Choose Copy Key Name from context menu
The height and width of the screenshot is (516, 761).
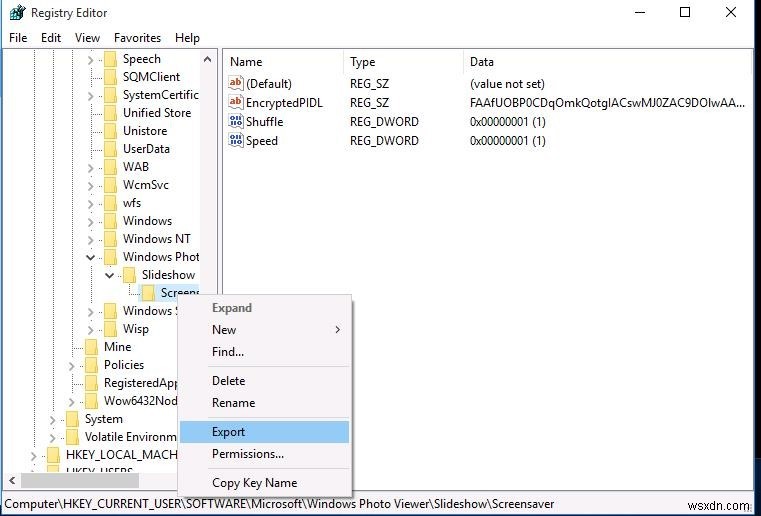point(265,483)
